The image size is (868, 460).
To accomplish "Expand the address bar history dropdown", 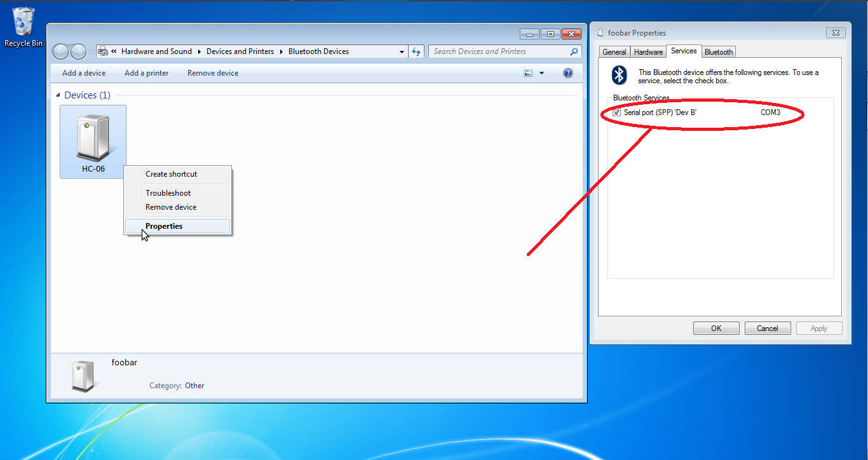I will pyautogui.click(x=402, y=52).
